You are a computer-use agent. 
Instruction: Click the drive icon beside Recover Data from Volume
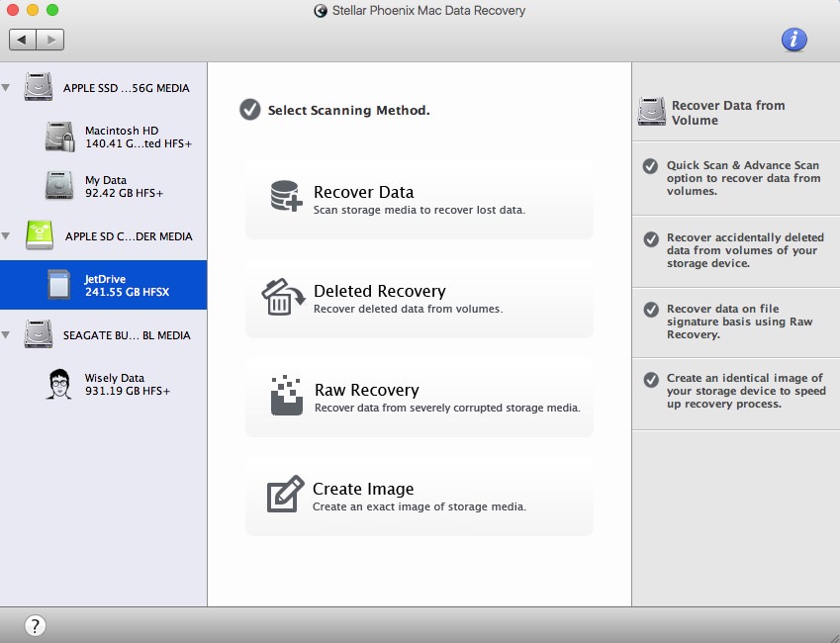point(651,112)
